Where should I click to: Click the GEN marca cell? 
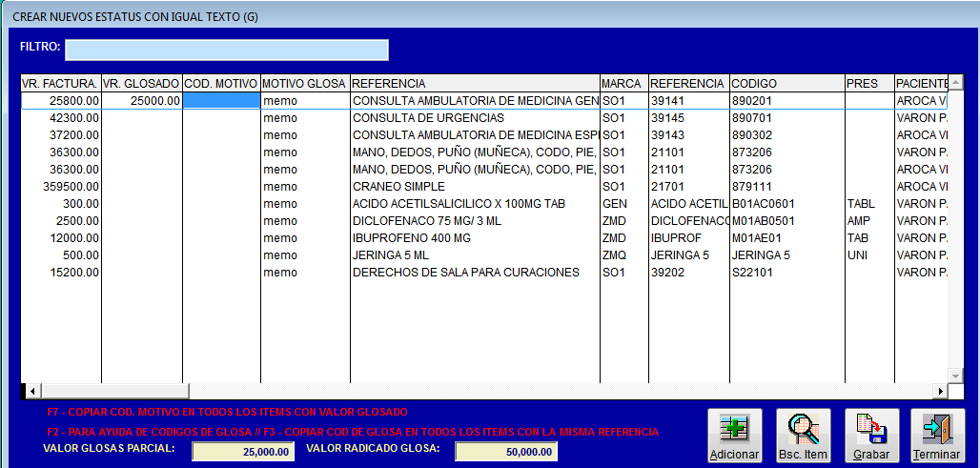pyautogui.click(x=624, y=204)
